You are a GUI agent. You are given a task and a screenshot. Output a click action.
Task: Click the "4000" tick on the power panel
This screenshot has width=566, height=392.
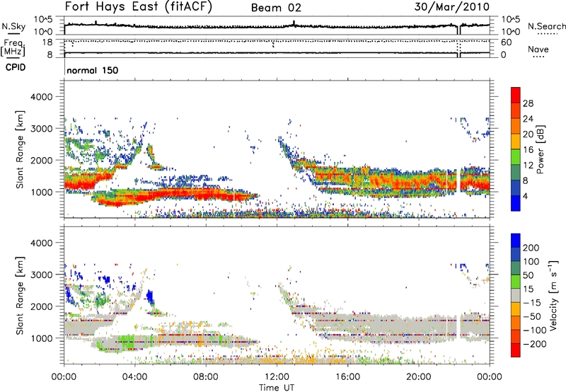pos(41,97)
